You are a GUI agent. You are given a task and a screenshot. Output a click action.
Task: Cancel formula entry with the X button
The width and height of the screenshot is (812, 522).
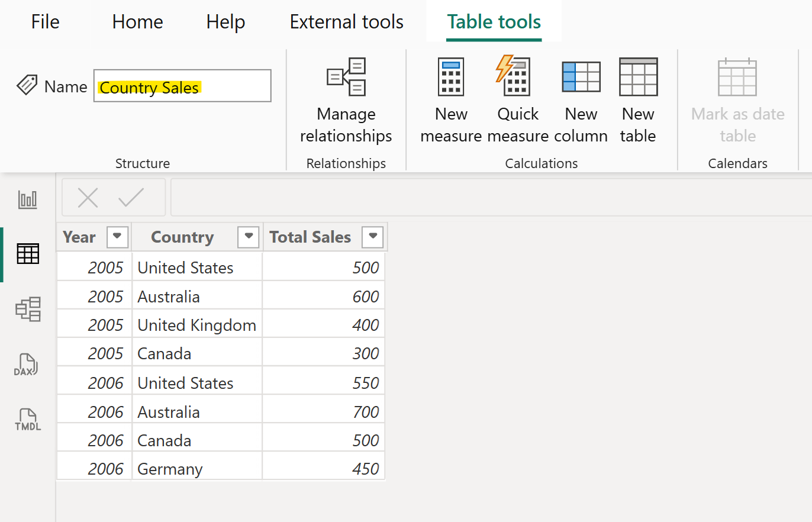(88, 198)
